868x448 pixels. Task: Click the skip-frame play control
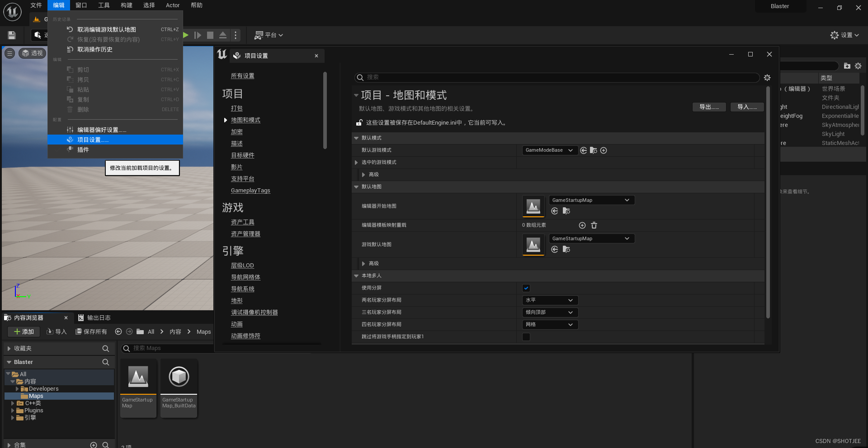click(x=198, y=35)
